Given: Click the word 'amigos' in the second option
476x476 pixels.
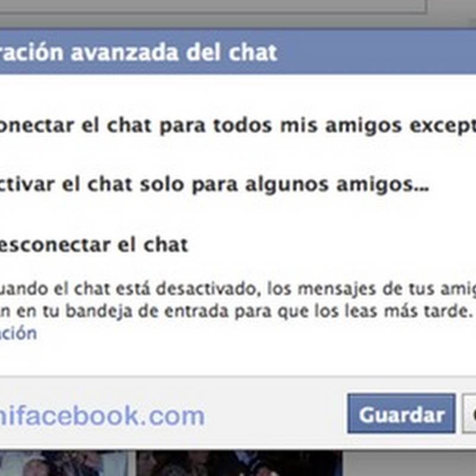Looking at the screenshot, I should point(383,185).
